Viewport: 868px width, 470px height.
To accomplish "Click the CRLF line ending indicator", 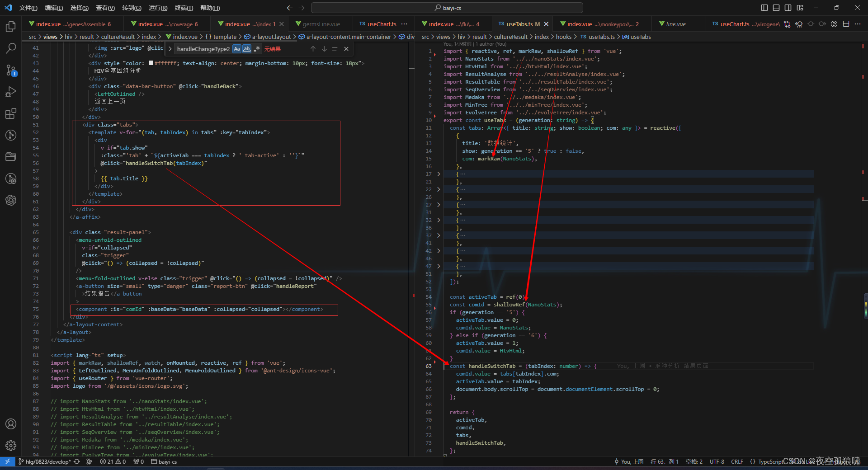I will pyautogui.click(x=737, y=461).
